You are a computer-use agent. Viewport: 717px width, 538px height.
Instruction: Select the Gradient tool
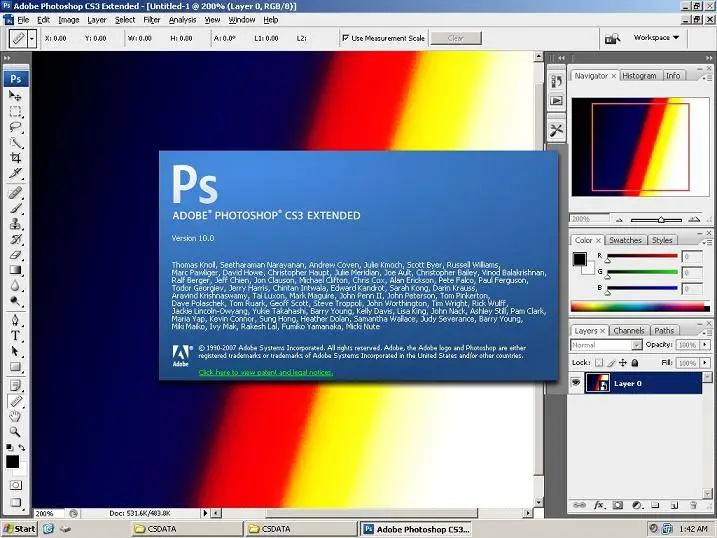[15, 271]
